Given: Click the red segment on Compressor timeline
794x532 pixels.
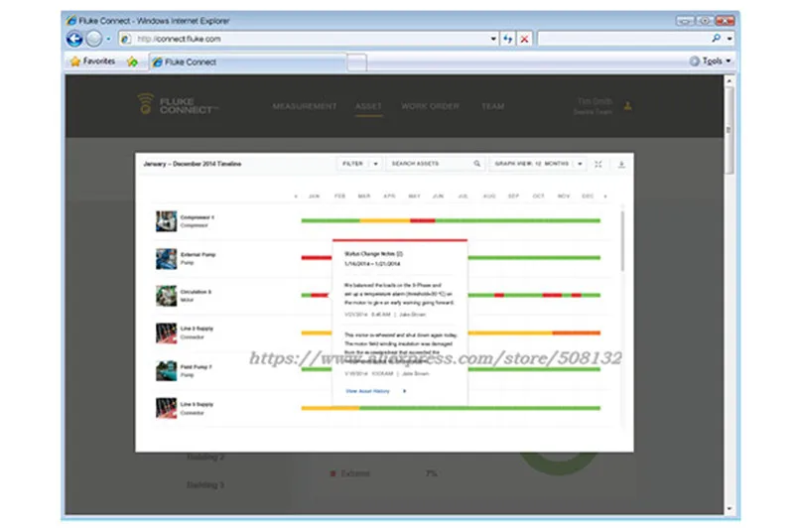Looking at the screenshot, I should pyautogui.click(x=423, y=220).
